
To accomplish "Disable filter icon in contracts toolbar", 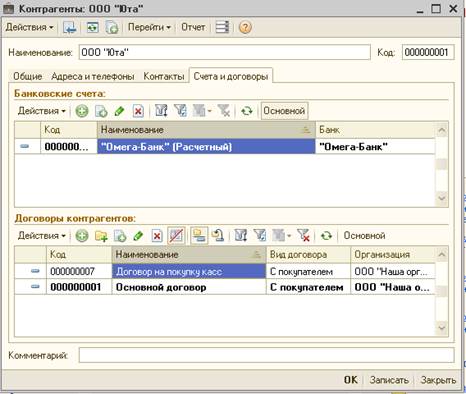I will coord(303,236).
